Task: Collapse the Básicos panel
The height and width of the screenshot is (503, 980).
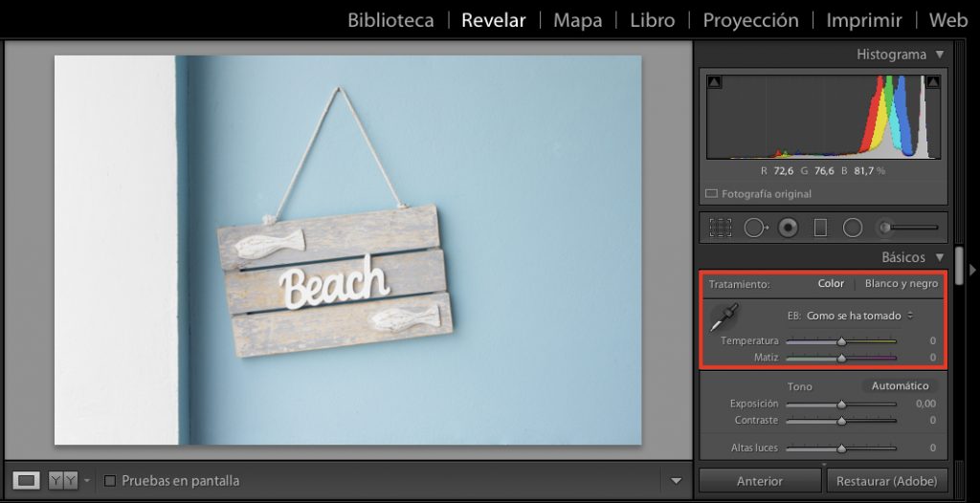Action: coord(940,257)
